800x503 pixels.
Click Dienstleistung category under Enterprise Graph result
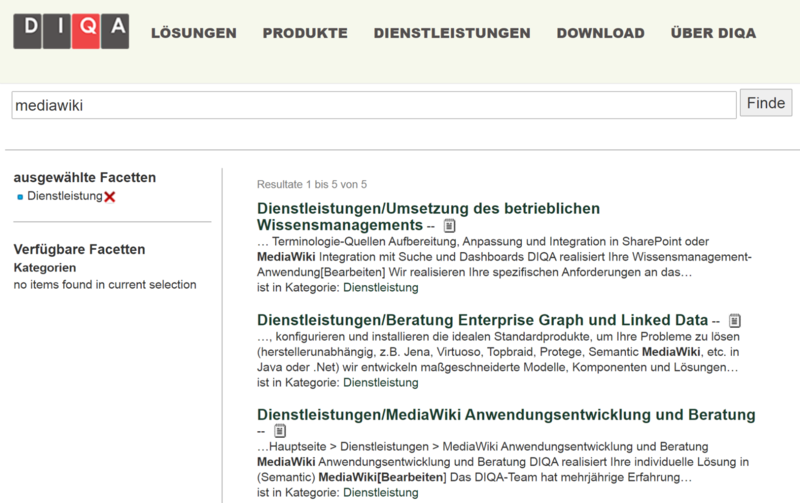[x=381, y=382]
